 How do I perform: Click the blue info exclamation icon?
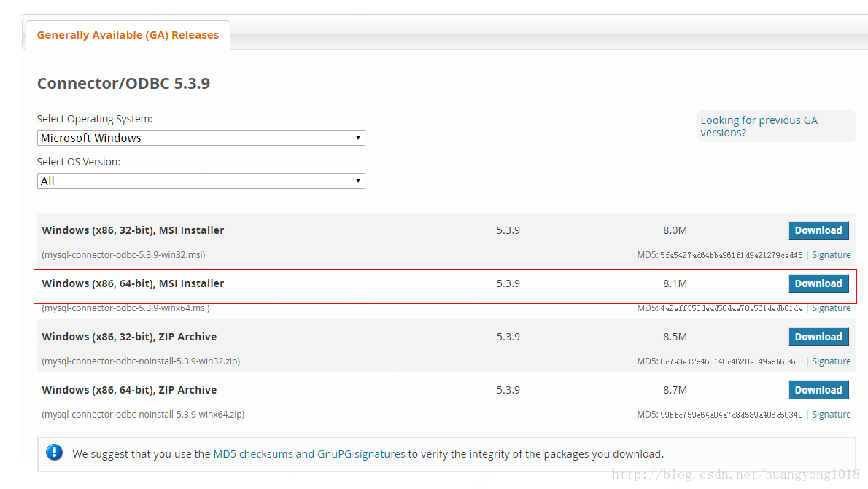[x=54, y=453]
